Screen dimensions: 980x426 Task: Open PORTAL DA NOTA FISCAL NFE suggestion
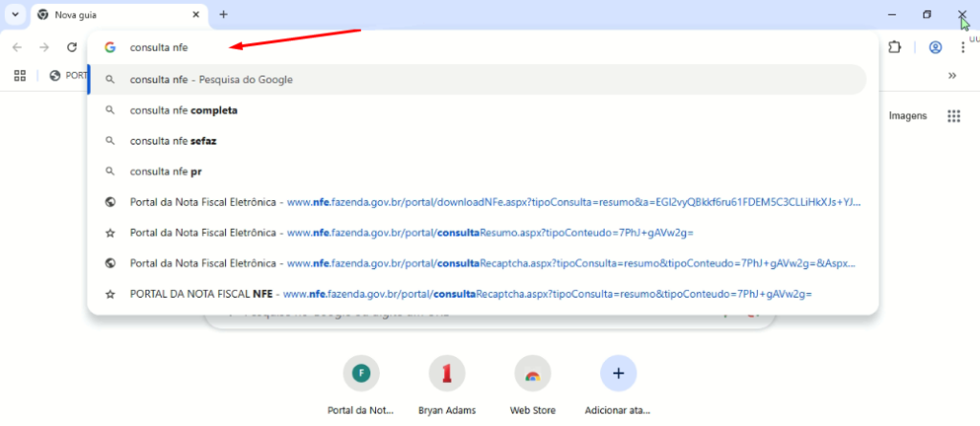(479, 293)
